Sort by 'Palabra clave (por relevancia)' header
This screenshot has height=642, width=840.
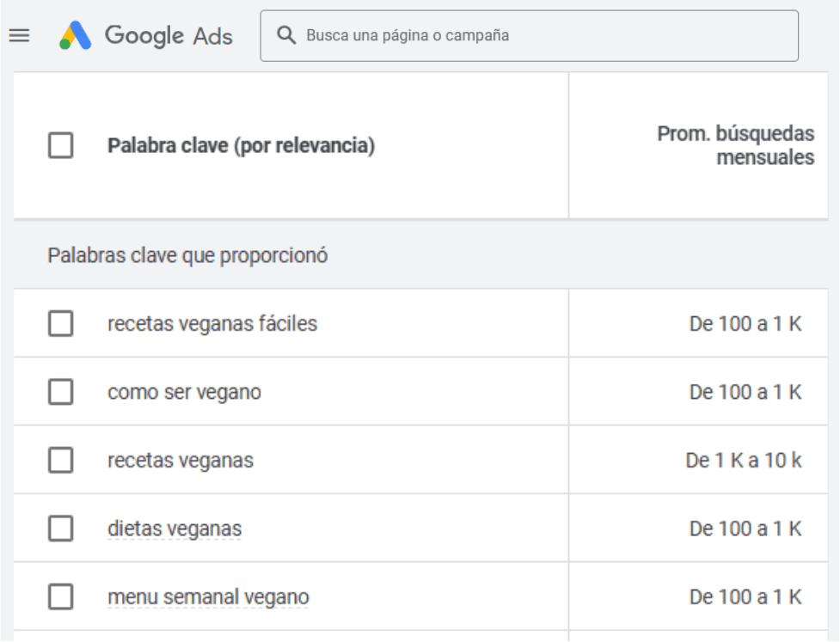241,146
